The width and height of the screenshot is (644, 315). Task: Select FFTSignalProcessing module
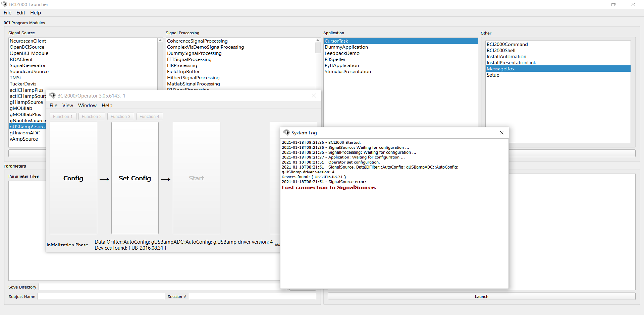click(x=189, y=59)
